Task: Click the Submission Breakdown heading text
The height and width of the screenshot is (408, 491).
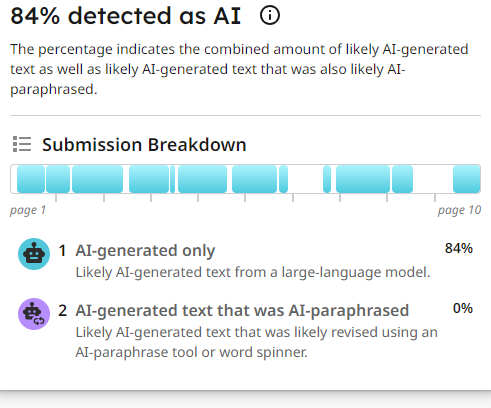Action: point(144,145)
